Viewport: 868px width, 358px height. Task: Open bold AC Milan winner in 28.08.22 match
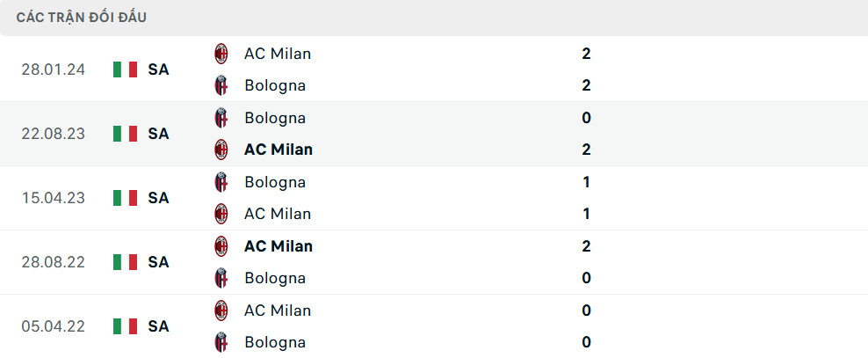278,246
